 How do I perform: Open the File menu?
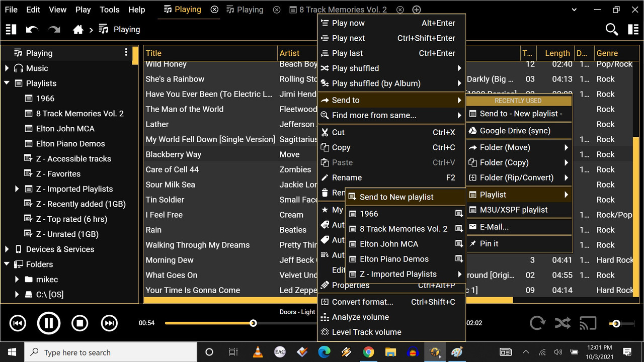(x=11, y=10)
